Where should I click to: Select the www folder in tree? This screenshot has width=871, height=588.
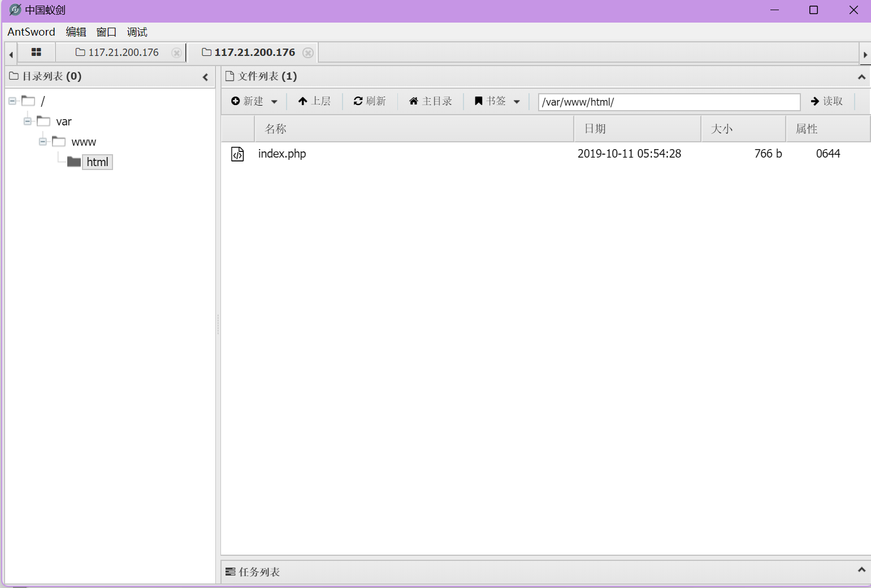click(x=84, y=142)
